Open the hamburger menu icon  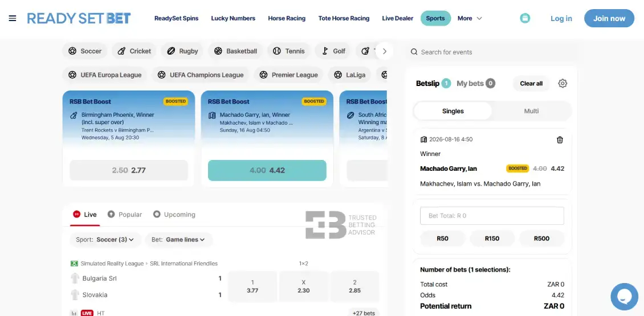click(13, 18)
